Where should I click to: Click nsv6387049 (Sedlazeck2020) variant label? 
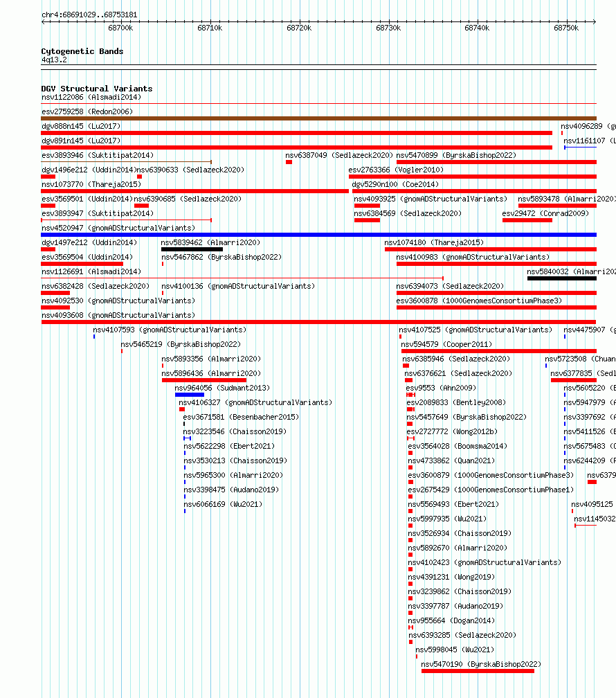pos(339,155)
